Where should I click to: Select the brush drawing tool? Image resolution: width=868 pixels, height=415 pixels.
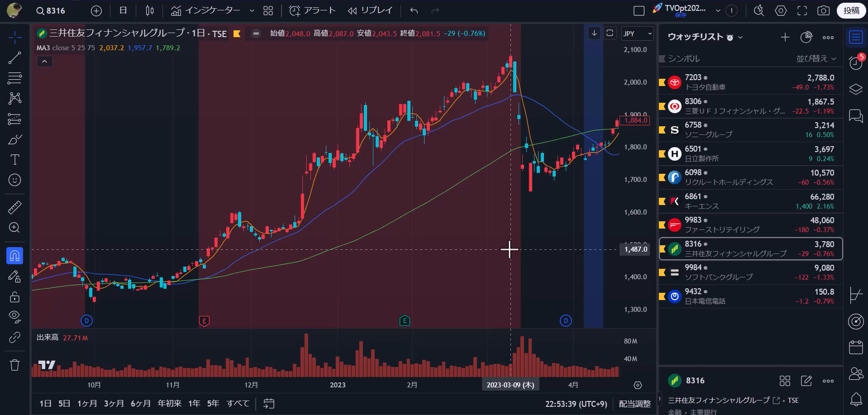pyautogui.click(x=14, y=139)
